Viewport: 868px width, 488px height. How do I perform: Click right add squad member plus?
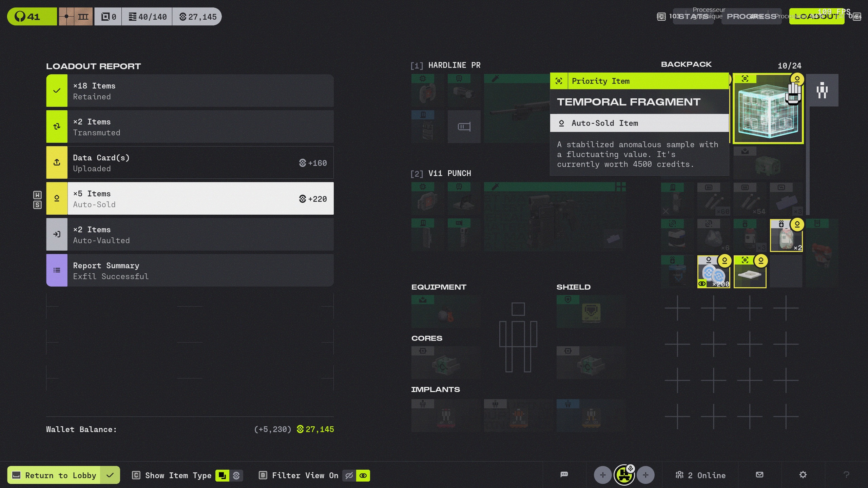pos(645,475)
